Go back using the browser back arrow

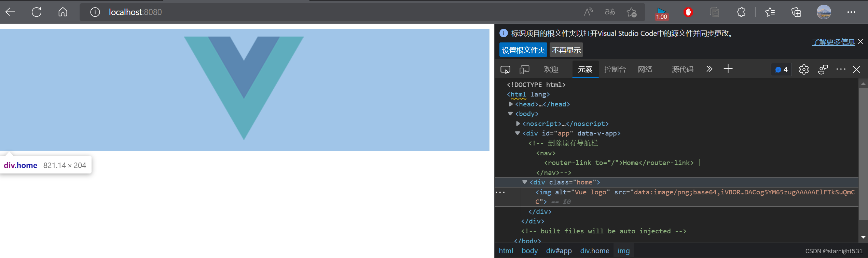click(10, 12)
